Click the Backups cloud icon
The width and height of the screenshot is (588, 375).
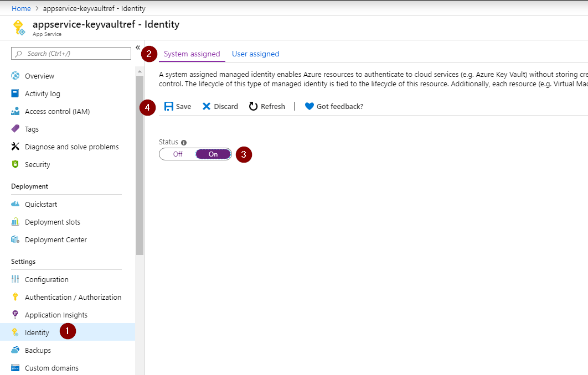(16, 350)
